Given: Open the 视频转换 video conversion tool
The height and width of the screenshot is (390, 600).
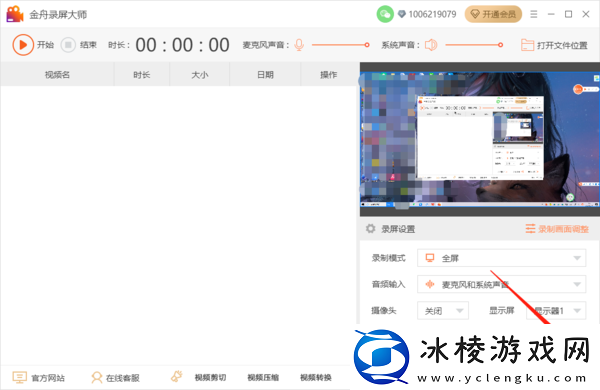Looking at the screenshot, I should (x=316, y=378).
